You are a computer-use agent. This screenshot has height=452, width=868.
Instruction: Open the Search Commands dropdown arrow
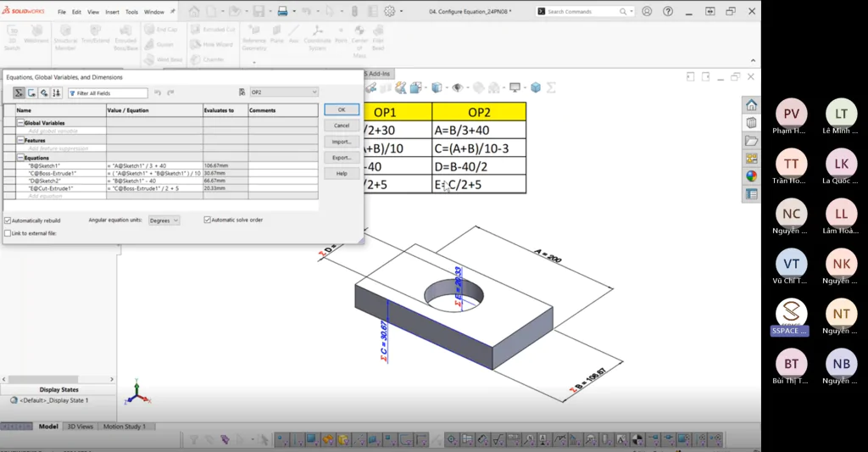pyautogui.click(x=632, y=12)
